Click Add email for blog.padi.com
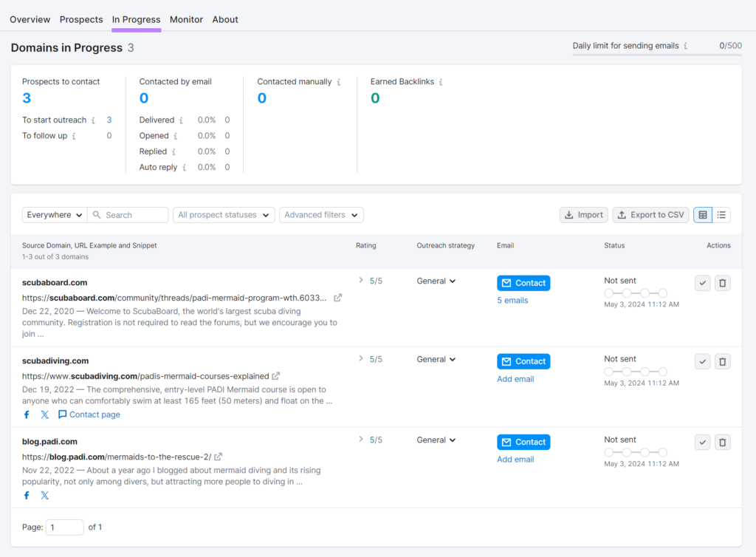 click(x=515, y=459)
